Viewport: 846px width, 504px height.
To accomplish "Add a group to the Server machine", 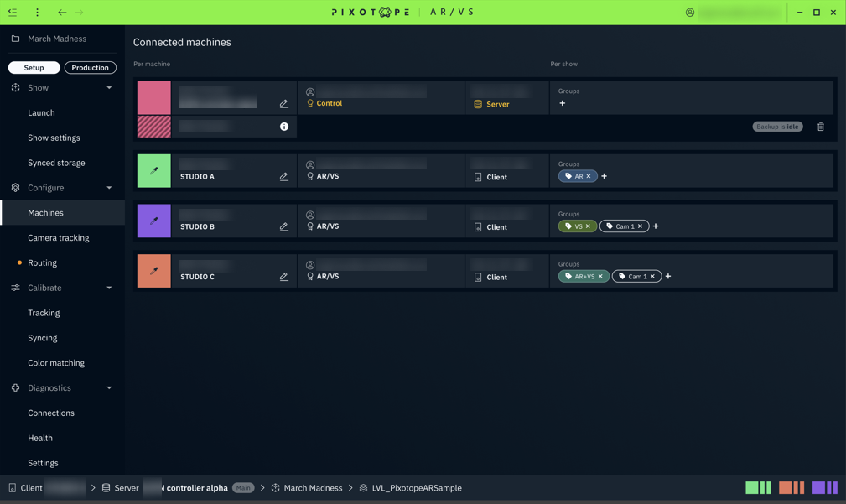I will (x=562, y=103).
